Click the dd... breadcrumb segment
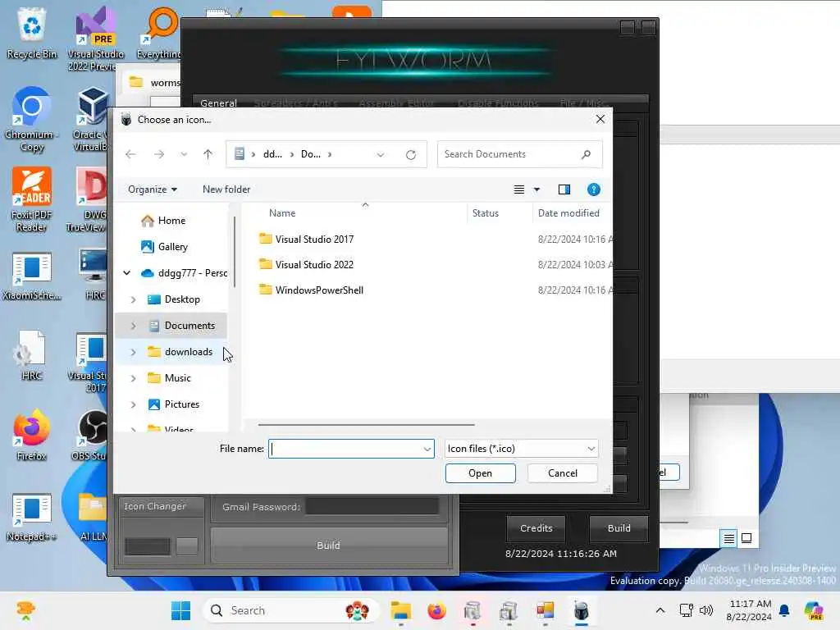Screen dimensions: 840x630 (272, 154)
